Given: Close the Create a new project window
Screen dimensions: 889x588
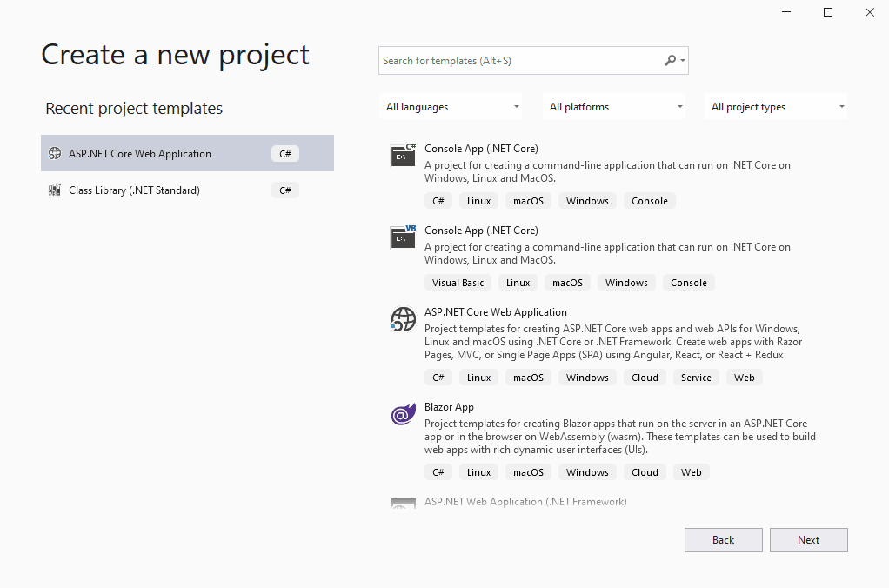Looking at the screenshot, I should coord(870,12).
